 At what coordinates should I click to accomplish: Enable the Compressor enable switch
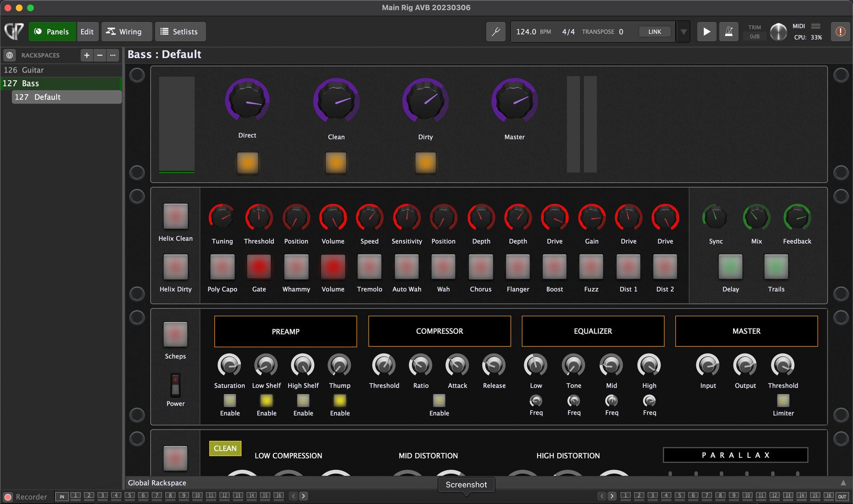(x=439, y=401)
